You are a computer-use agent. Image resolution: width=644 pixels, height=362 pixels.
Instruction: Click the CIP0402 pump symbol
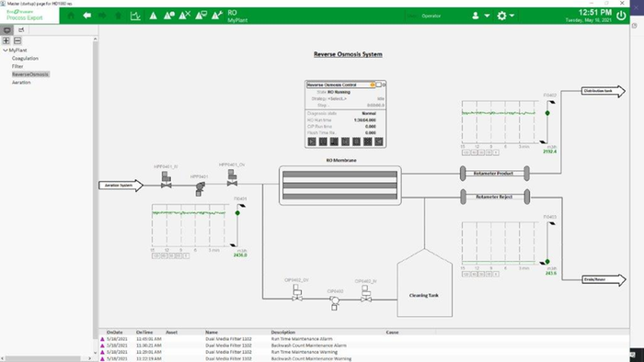point(334,302)
